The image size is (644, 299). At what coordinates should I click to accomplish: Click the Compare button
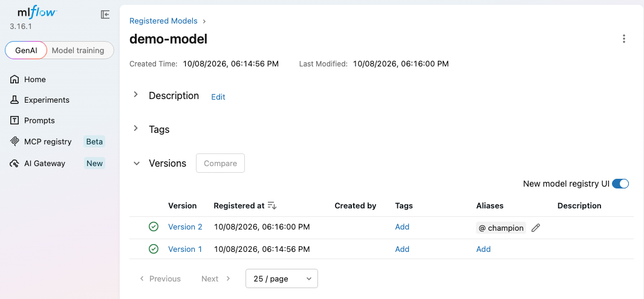[221, 163]
